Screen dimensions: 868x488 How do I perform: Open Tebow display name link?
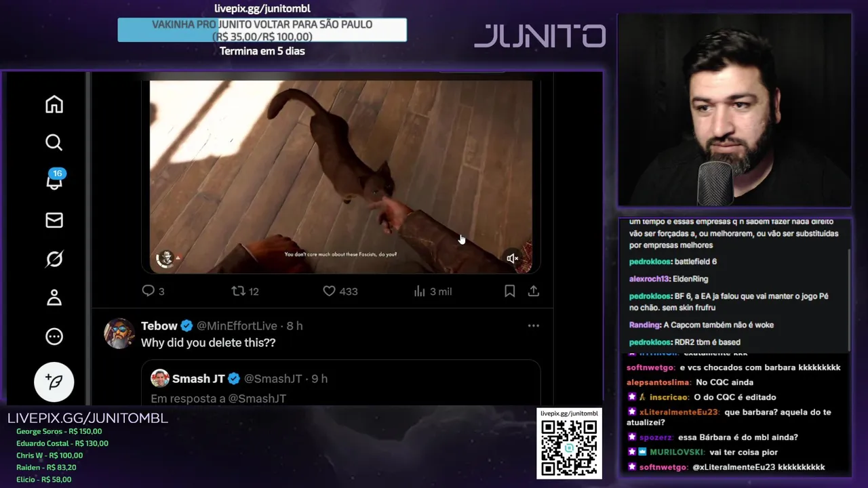point(159,326)
